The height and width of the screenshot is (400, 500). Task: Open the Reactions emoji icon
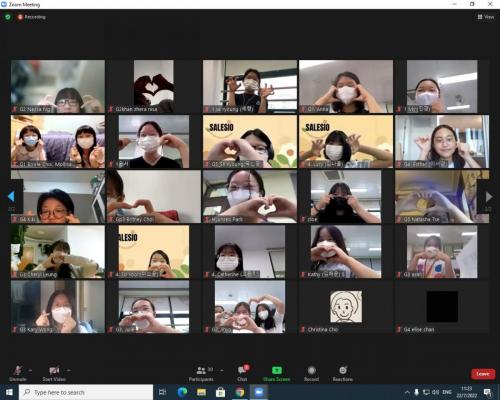(343, 370)
